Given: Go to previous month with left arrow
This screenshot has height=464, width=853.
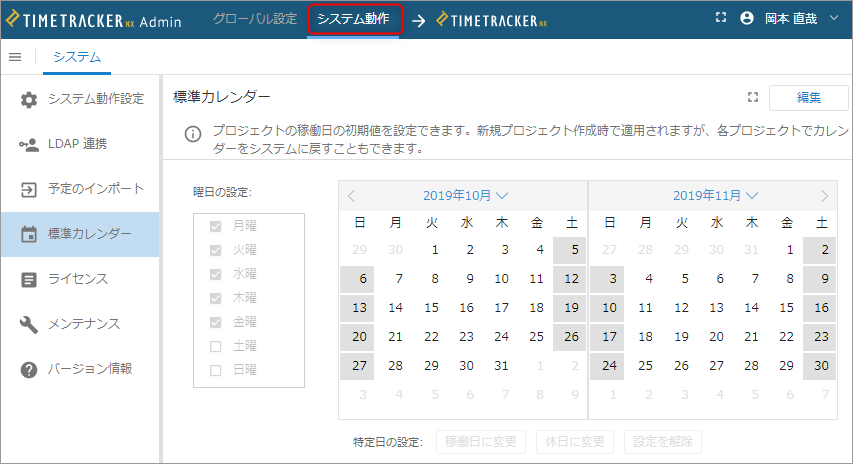Looking at the screenshot, I should point(351,196).
